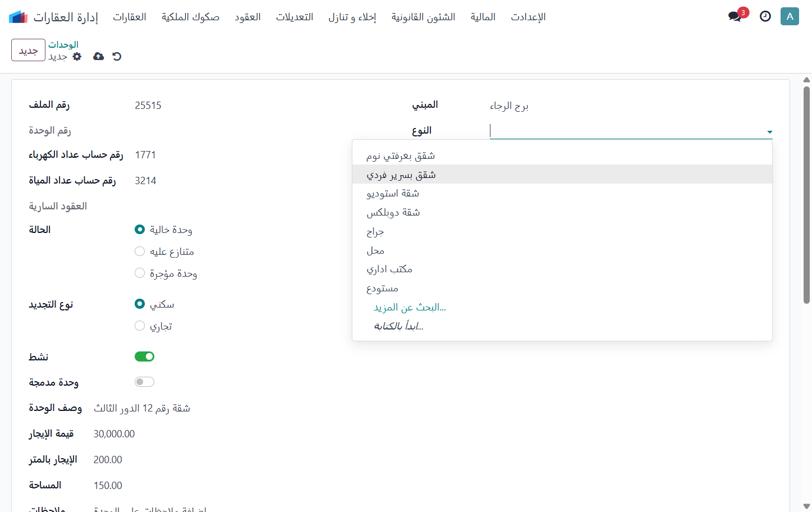Click برج الرجاء building value
The width and height of the screenshot is (812, 512).
pyautogui.click(x=510, y=106)
